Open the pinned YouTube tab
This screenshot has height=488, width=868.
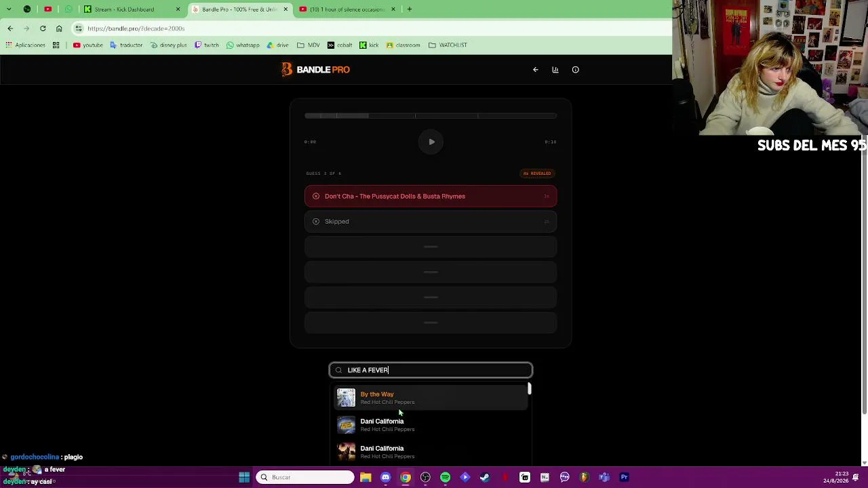47,9
